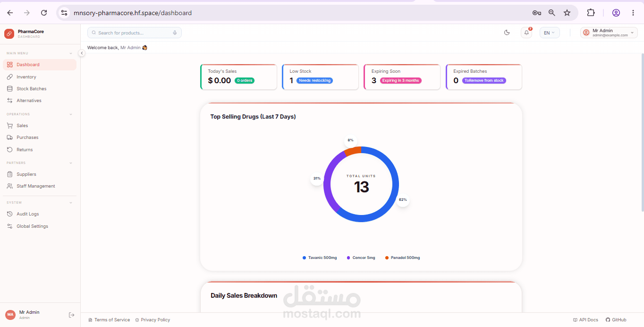Click the site information icon in address bar
The height and width of the screenshot is (327, 644).
click(65, 13)
